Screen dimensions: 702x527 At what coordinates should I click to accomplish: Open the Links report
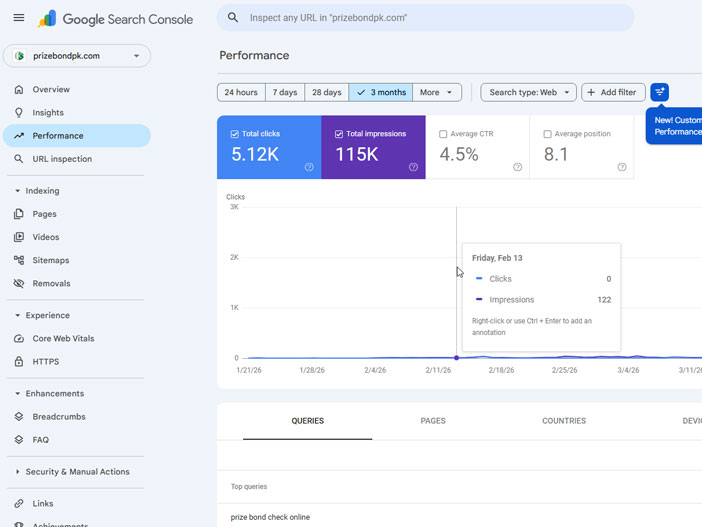tap(77, 504)
